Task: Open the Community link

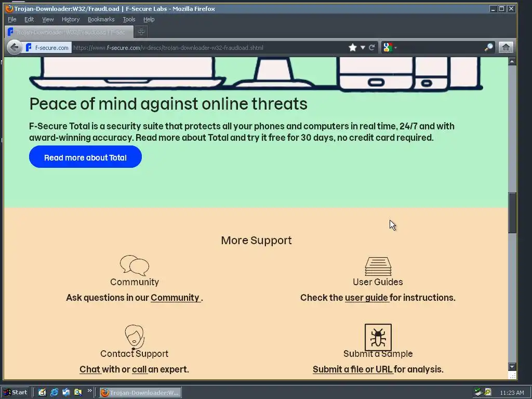Action: pos(176,298)
